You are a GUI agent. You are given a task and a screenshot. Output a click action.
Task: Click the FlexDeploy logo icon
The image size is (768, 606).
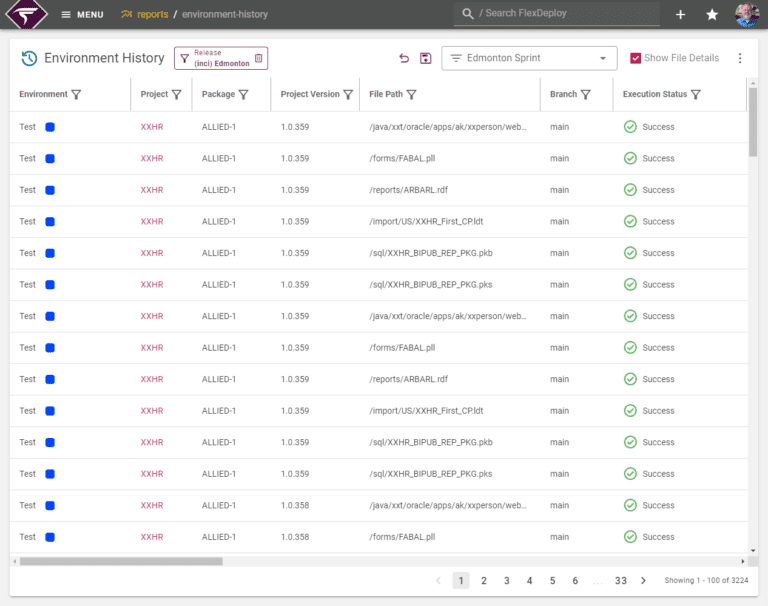coord(26,14)
